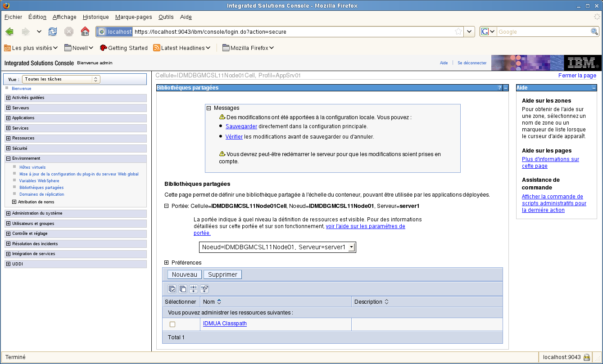Click the URL address field
The height and width of the screenshot is (364, 603).
tap(293, 31)
